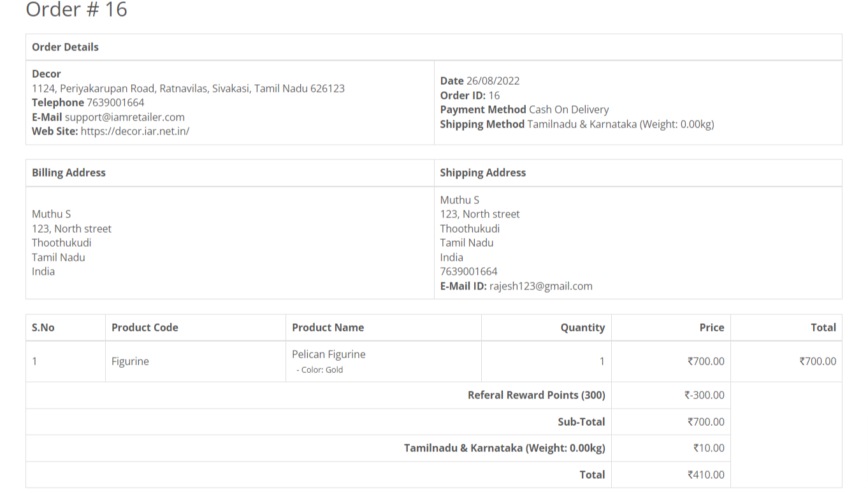This screenshot has width=868, height=494.
Task: Click the Sub-Total amount ₹700.00
Action: (705, 422)
